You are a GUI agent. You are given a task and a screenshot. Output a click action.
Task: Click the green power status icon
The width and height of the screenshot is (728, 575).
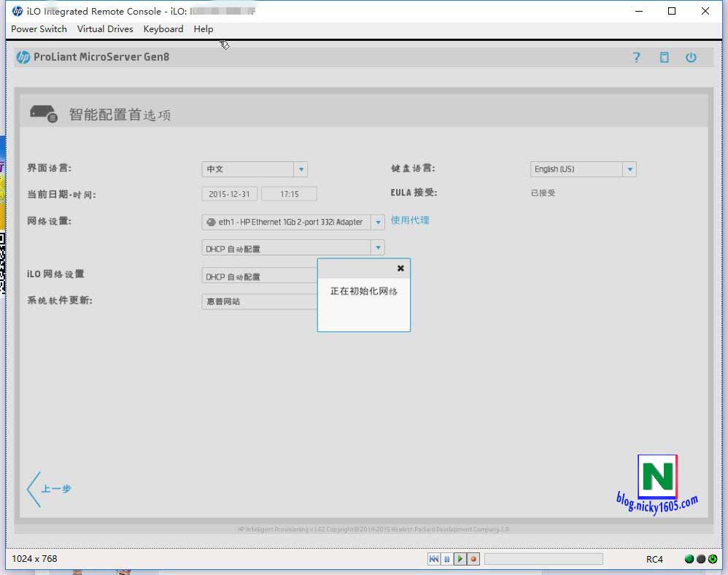(713, 559)
